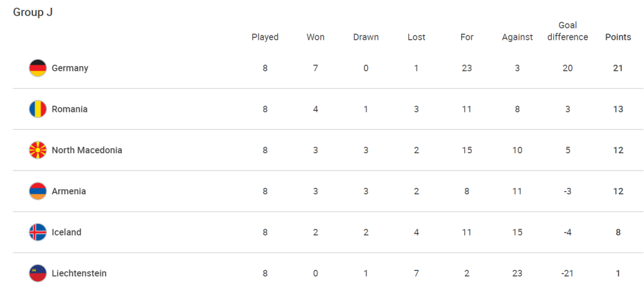Select the Armenia team name
This screenshot has width=644, height=296.
coord(69,191)
